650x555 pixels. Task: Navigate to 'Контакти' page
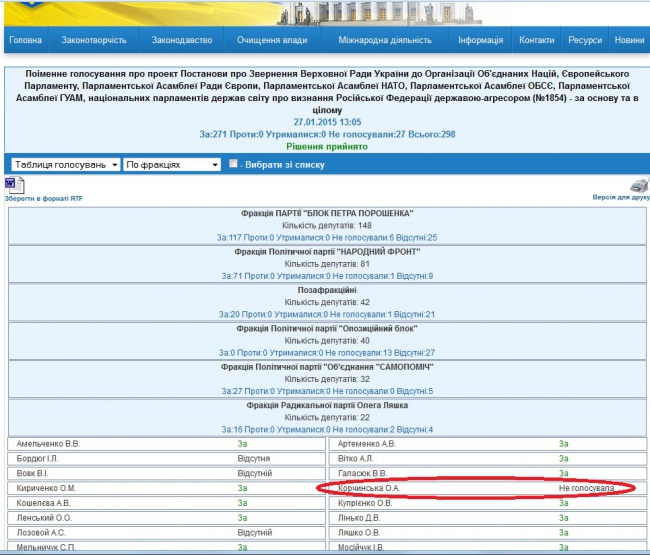pyautogui.click(x=536, y=40)
